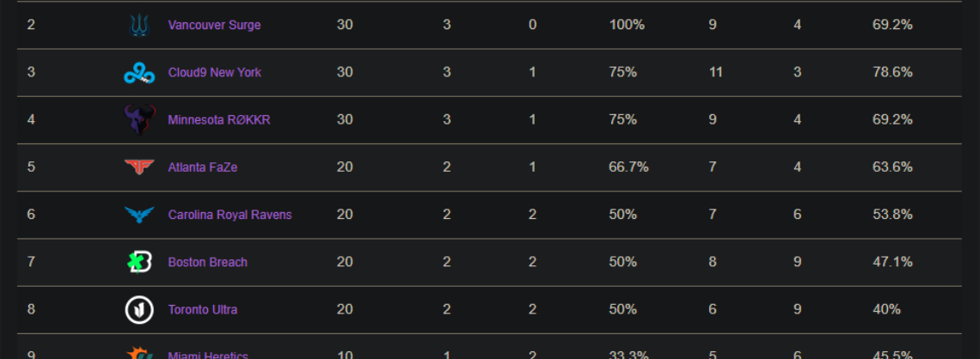Image resolution: width=980 pixels, height=359 pixels.
Task: Click the Miami Heretics logo
Action: (x=138, y=353)
